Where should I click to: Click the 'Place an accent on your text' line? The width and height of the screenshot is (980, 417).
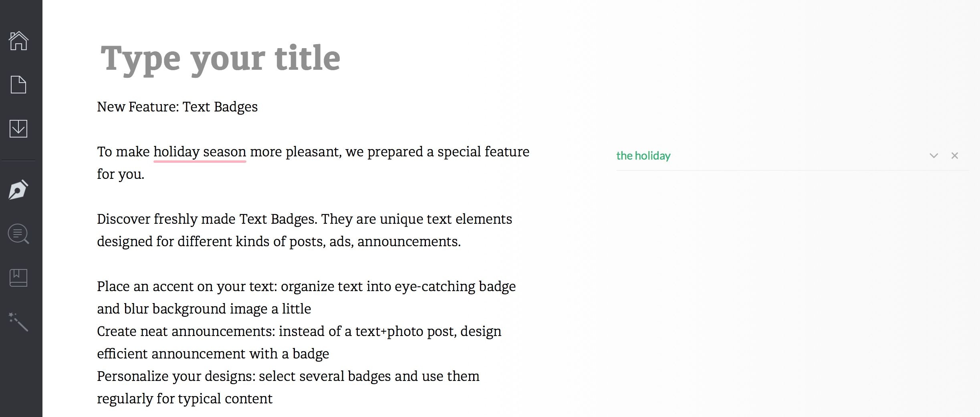[x=307, y=286]
